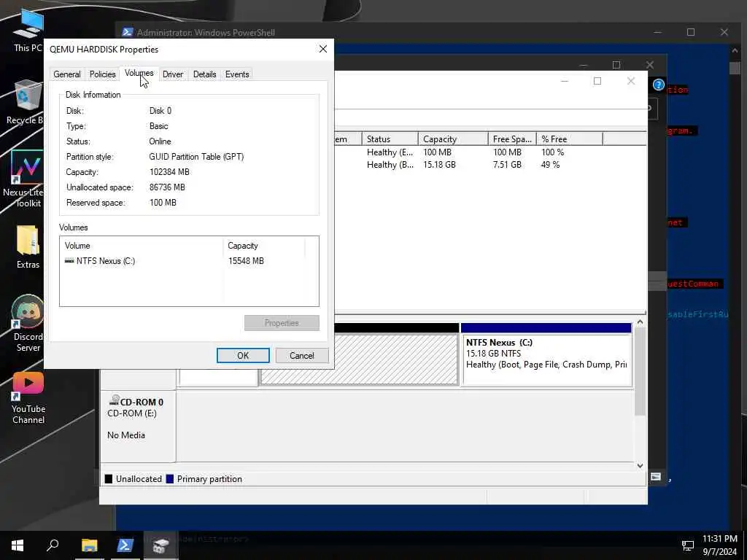Sort by Capacity column in Disk Management
The width and height of the screenshot is (747, 560).
[453, 139]
